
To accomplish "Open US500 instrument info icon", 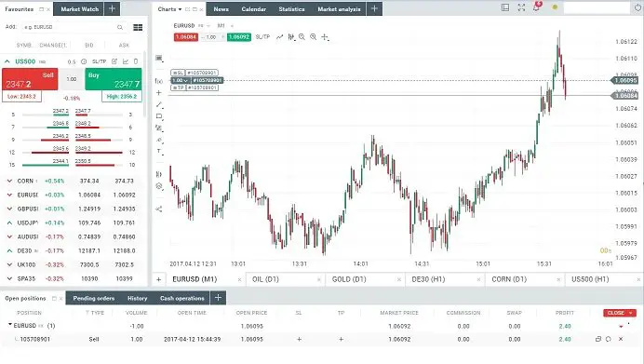I will pos(84,61).
